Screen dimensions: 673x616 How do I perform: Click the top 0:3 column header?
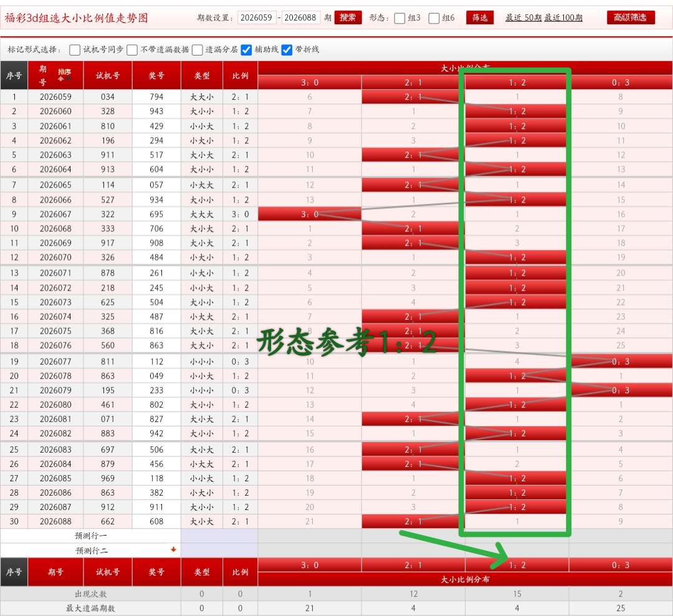click(x=621, y=82)
